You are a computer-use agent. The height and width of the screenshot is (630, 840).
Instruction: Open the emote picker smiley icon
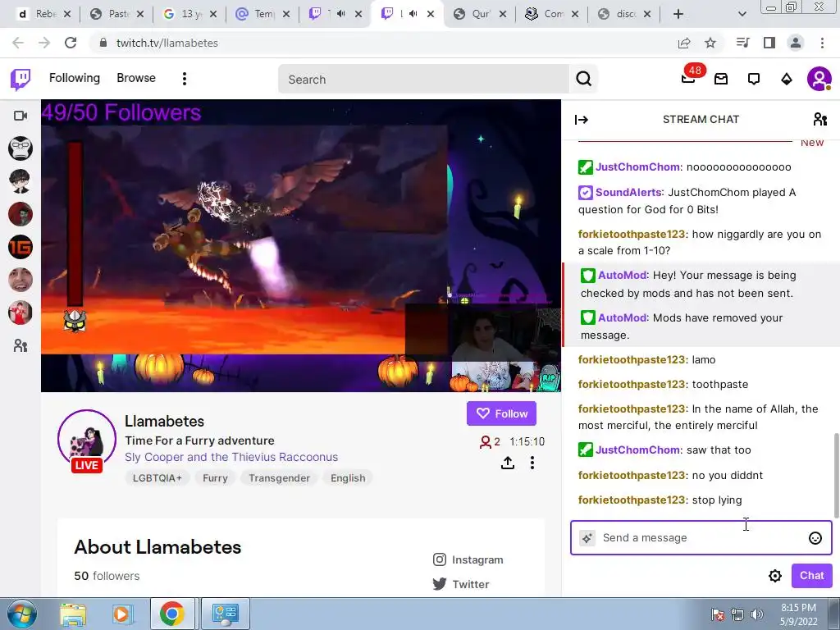click(815, 538)
